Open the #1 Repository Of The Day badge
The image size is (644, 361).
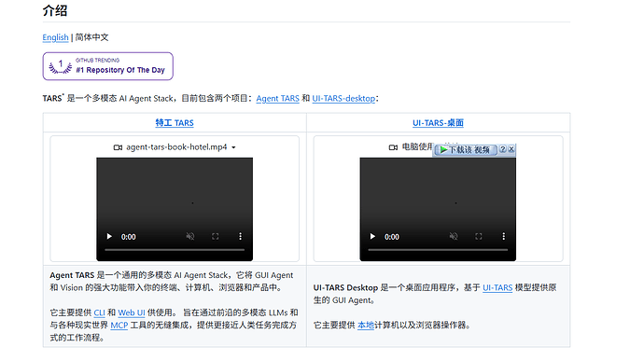pyautogui.click(x=107, y=66)
